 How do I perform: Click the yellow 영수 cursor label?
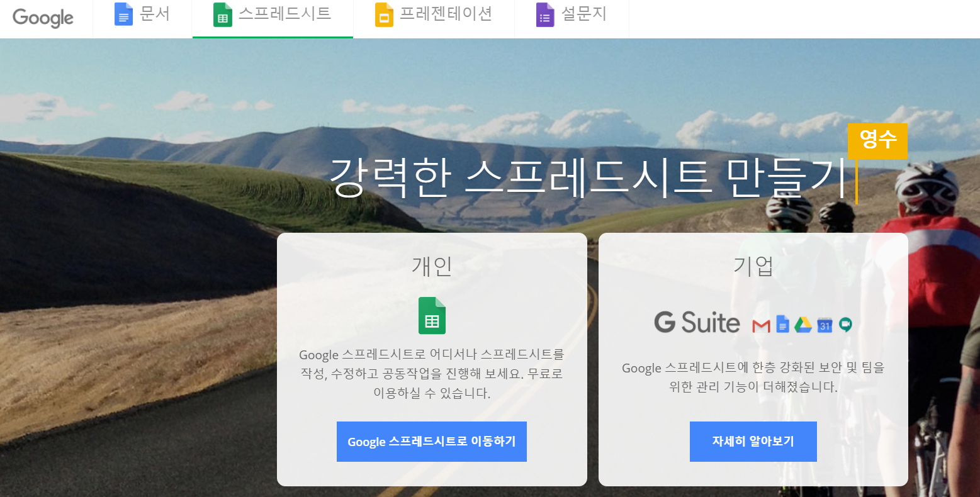pos(877,141)
